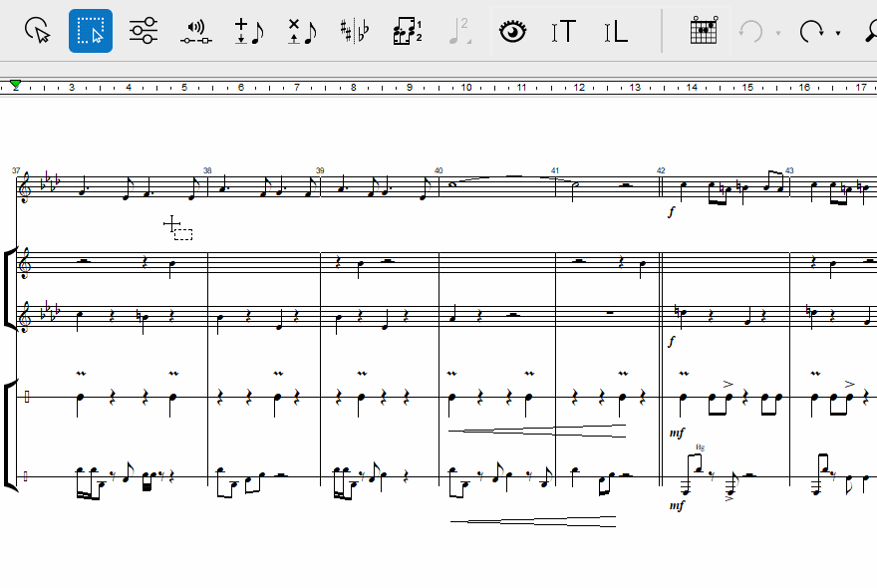Open the guitar chord diagram tool

click(704, 31)
